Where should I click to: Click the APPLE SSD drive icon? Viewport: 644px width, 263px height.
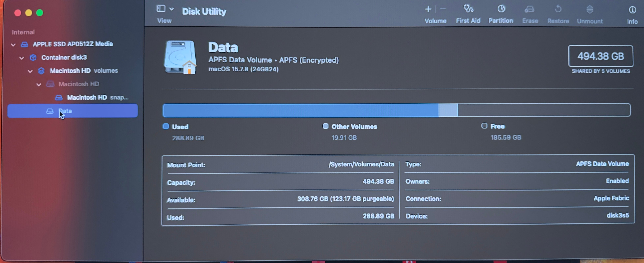tap(25, 44)
